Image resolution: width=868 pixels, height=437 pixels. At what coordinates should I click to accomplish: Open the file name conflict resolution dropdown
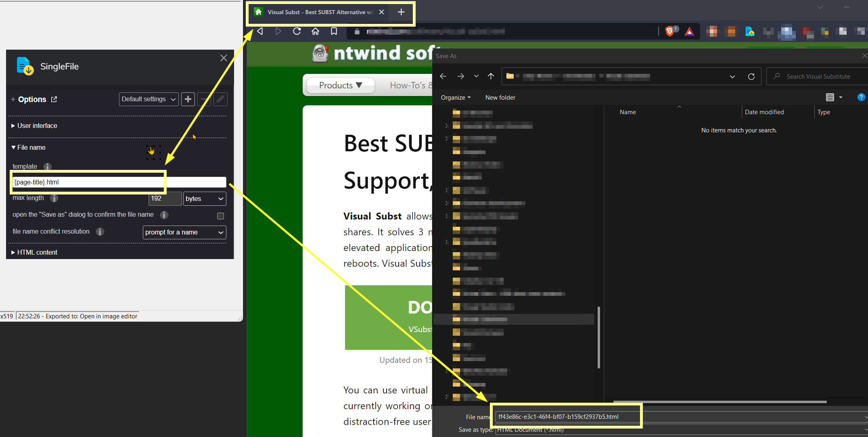(x=184, y=232)
